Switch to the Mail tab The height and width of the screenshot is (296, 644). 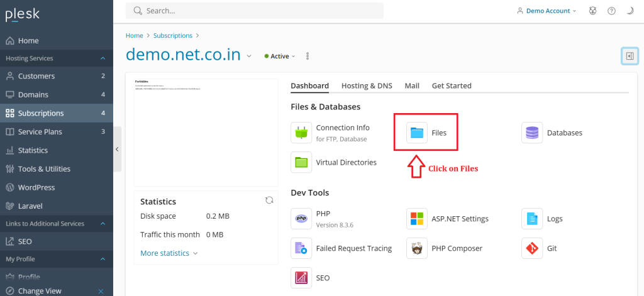click(x=412, y=86)
